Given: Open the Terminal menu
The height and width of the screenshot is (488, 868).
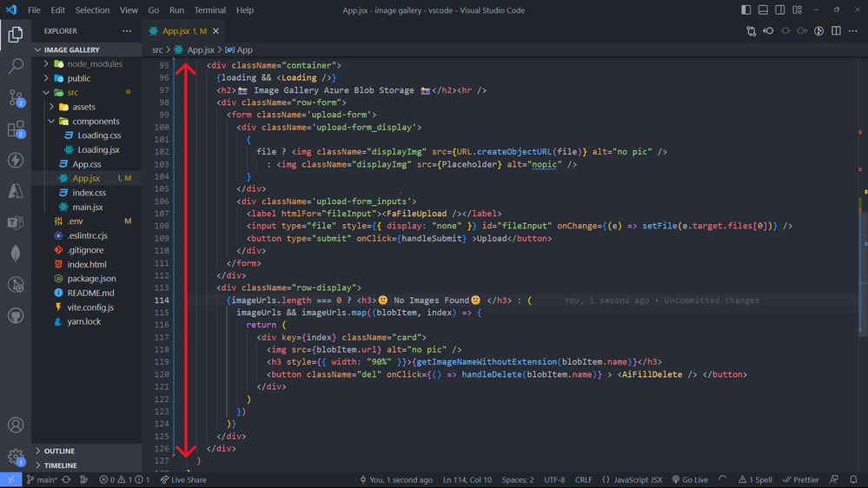Looking at the screenshot, I should tap(209, 10).
